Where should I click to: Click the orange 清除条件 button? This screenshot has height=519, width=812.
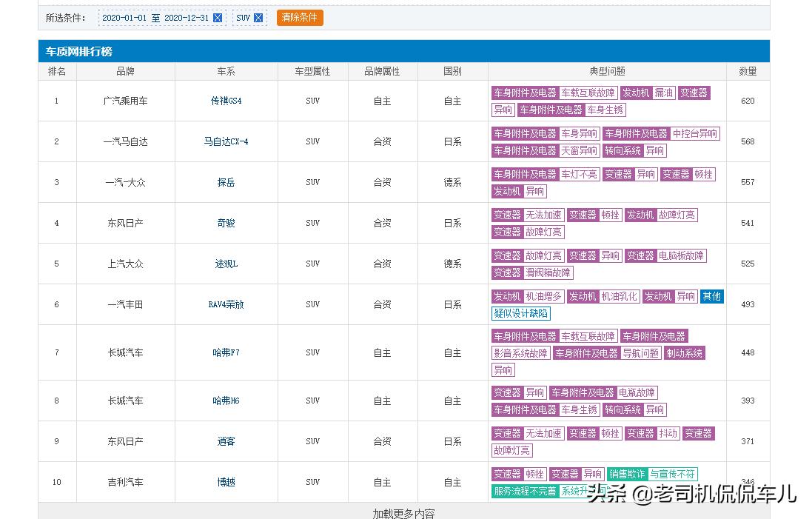tap(300, 18)
